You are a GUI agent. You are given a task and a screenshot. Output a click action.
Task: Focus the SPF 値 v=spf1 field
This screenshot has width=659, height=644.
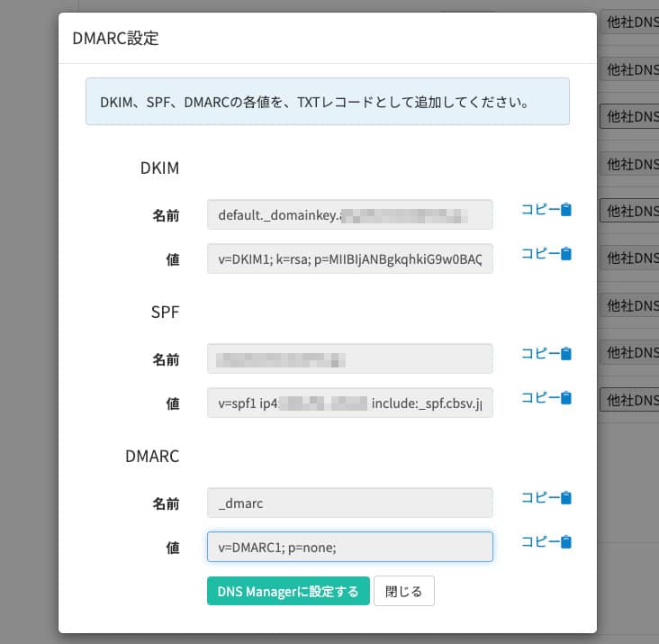point(349,404)
